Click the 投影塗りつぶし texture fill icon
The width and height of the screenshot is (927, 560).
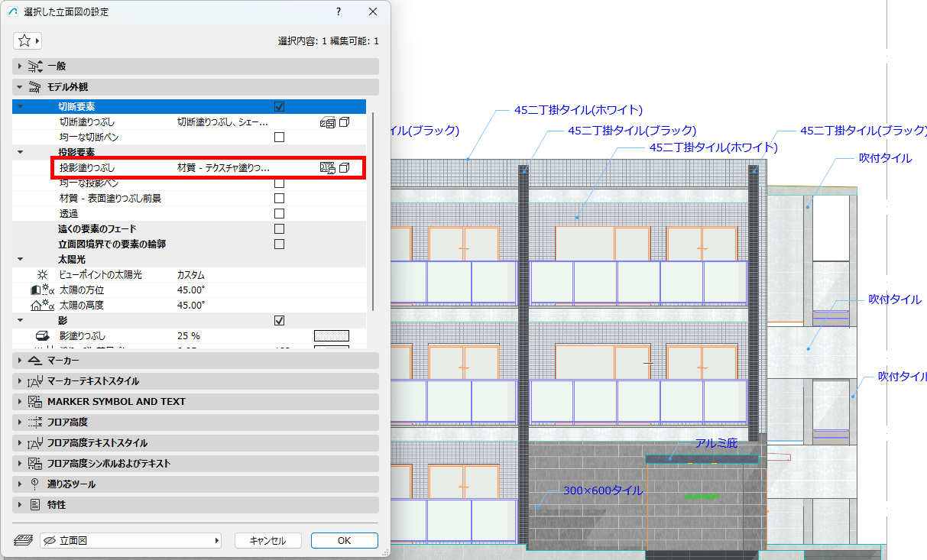coord(327,168)
